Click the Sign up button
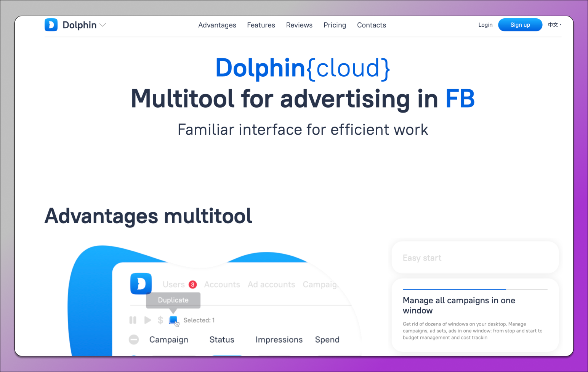 click(x=520, y=25)
